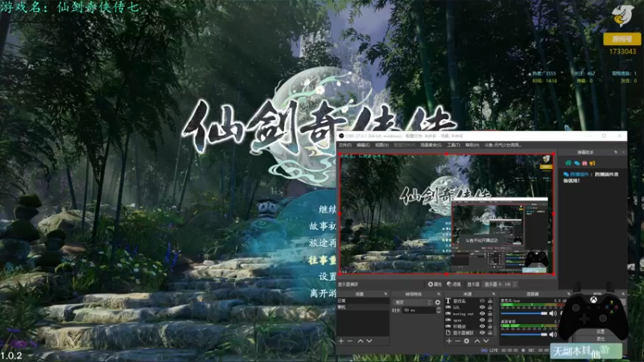Pop out the 混音器 dock panel
644x362 pixels.
click(568, 294)
